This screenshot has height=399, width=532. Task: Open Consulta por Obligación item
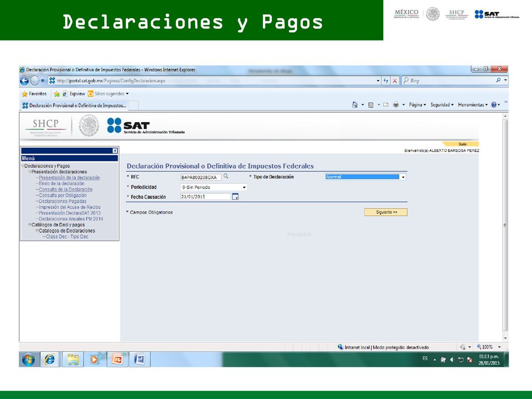62,195
